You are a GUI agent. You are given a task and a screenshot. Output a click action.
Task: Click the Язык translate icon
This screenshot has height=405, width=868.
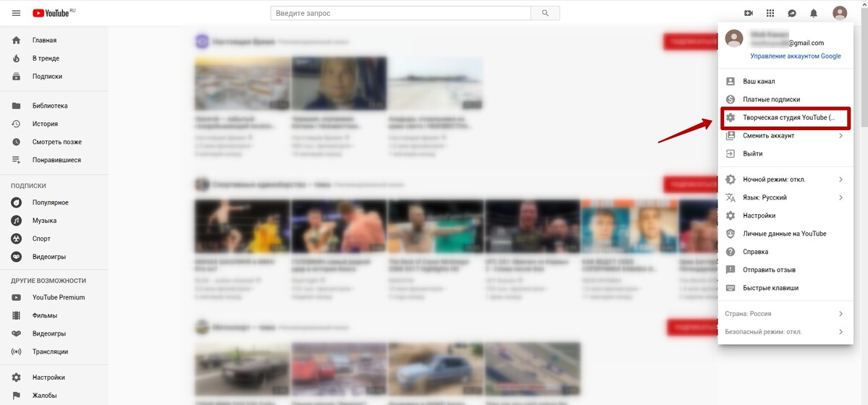(x=730, y=197)
